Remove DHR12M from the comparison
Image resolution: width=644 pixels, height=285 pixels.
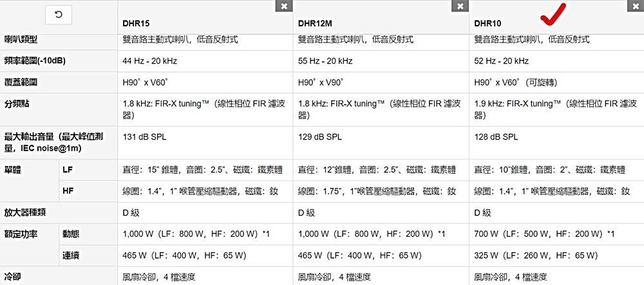[x=460, y=6]
